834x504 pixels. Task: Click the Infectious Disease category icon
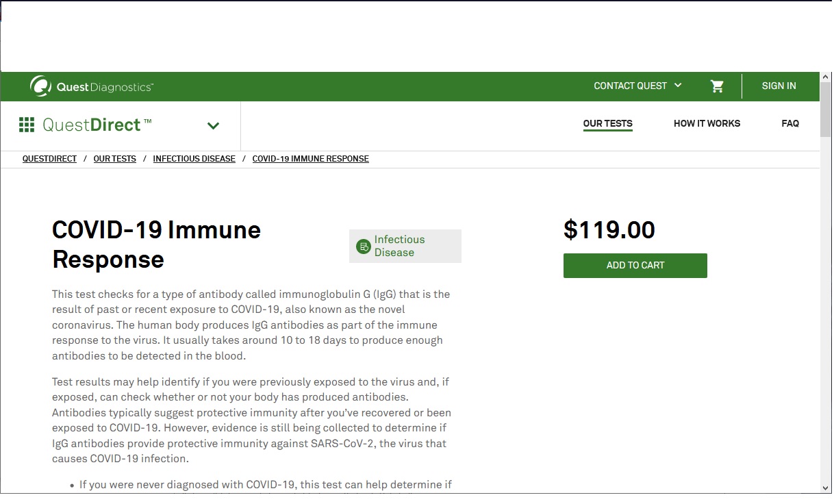point(364,246)
